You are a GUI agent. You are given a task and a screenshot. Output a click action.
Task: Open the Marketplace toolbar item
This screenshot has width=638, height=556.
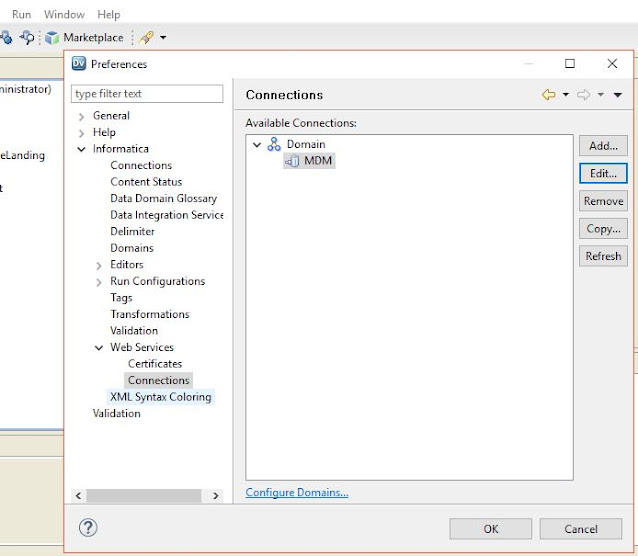pos(84,37)
